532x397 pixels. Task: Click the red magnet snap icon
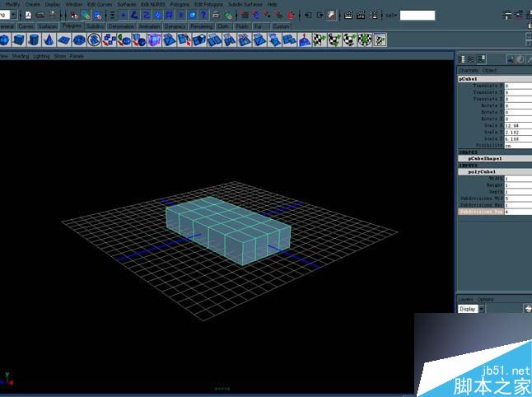[x=291, y=15]
